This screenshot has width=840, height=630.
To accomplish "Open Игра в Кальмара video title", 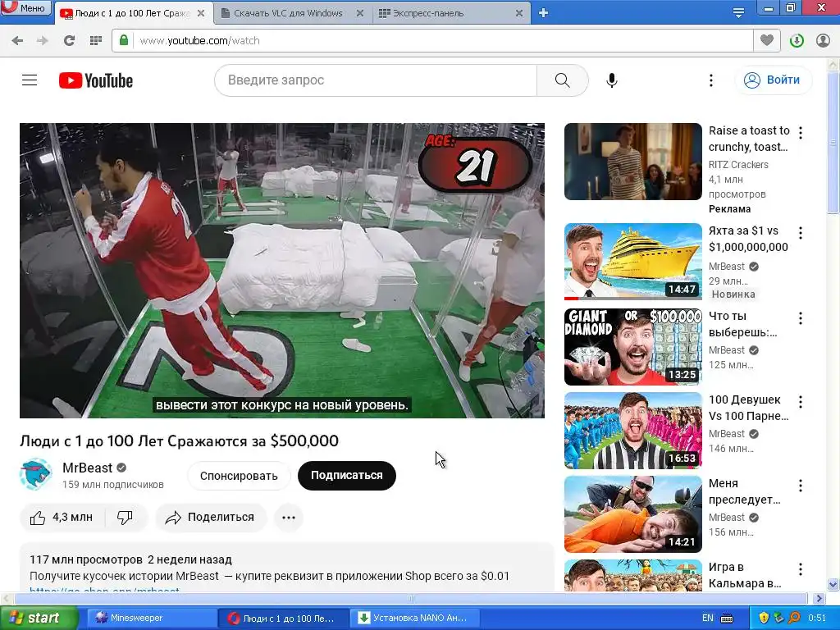I will coord(745,575).
